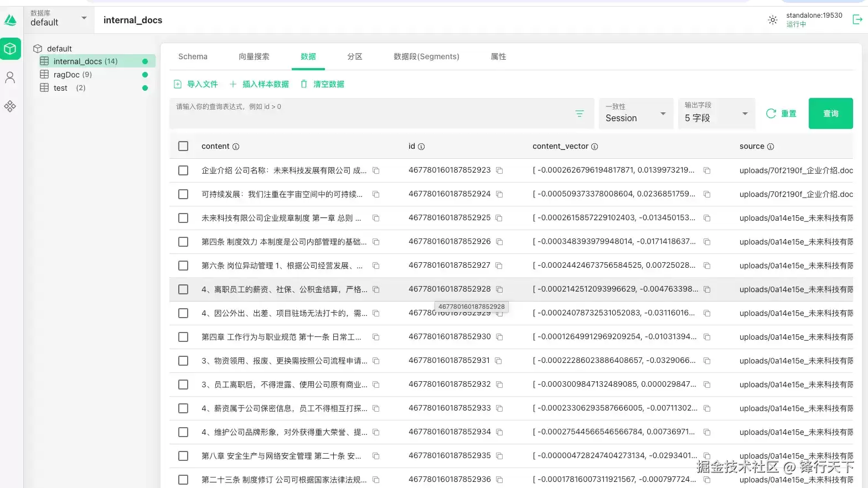This screenshot has height=488, width=868.
Task: Open the 一致性 Session dropdown
Action: [636, 113]
